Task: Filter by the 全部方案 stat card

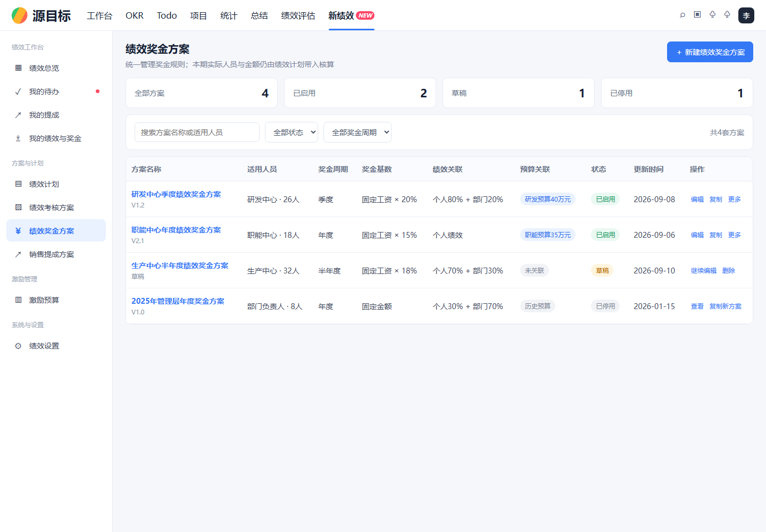Action: click(x=202, y=93)
